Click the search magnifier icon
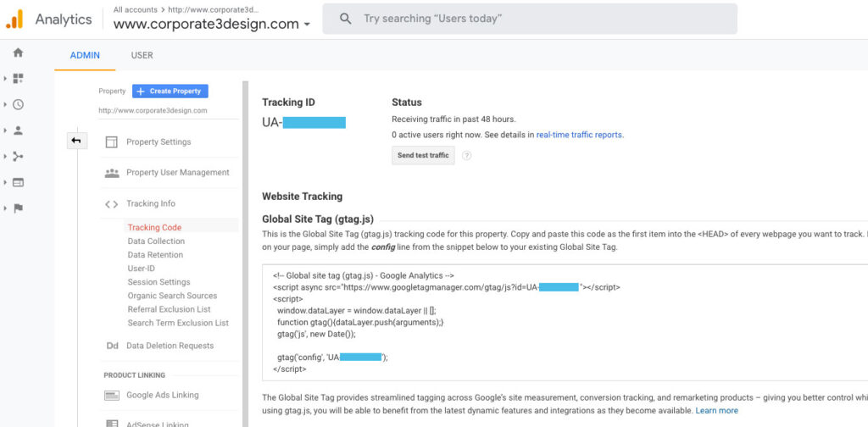This screenshot has width=868, height=427. click(346, 19)
